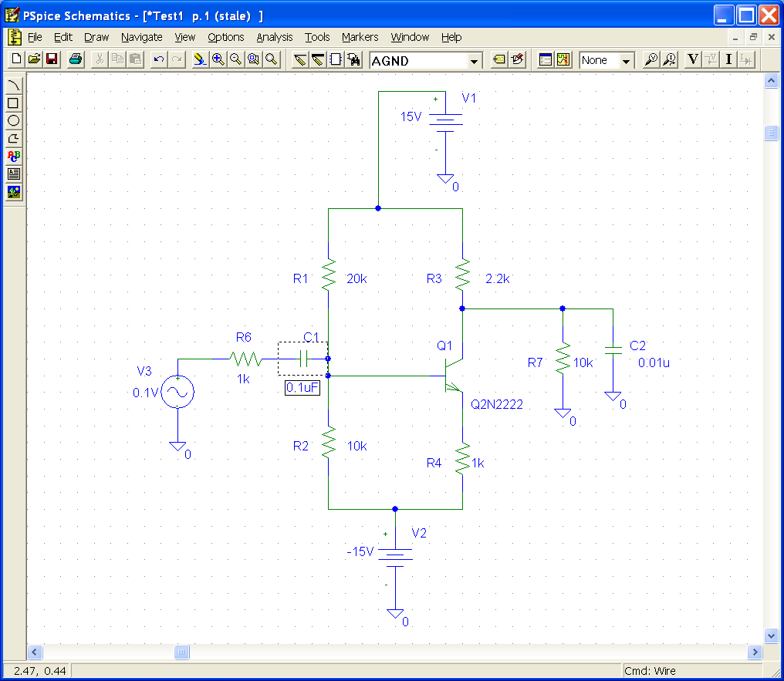
Task: Open the Markers menu
Action: 360,37
